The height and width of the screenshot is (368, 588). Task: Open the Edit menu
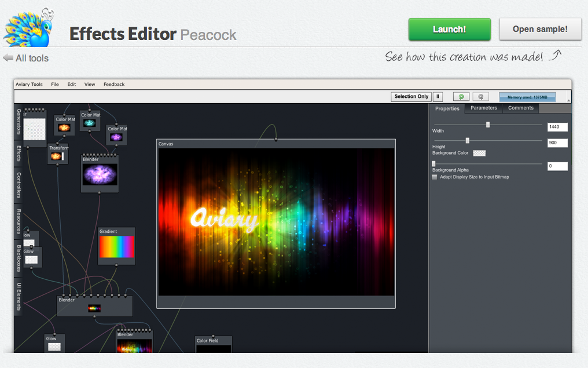[72, 84]
